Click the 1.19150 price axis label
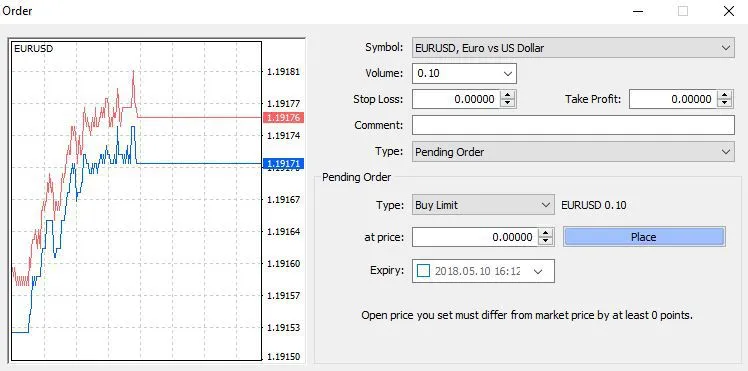This screenshot has width=748, height=371. (x=283, y=357)
